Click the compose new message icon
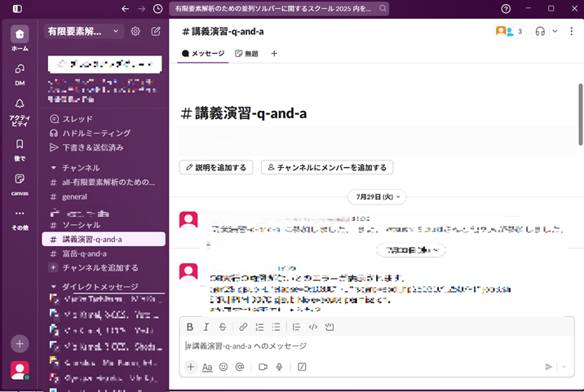Viewport: 584px width, 392px height. pyautogui.click(x=156, y=31)
